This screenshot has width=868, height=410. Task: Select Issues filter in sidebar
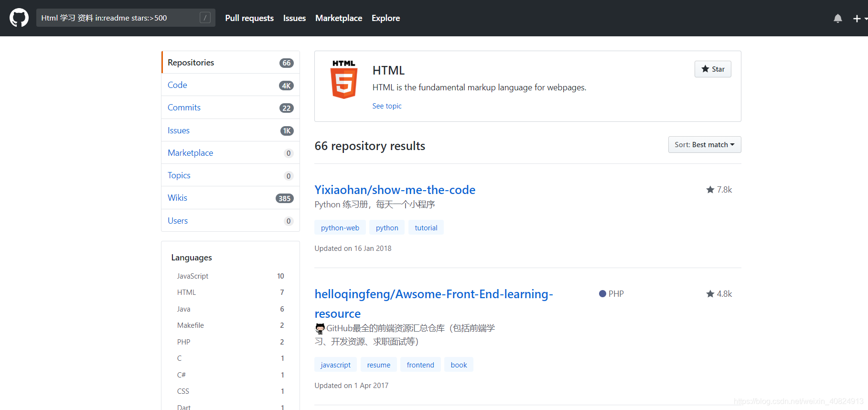coord(231,130)
